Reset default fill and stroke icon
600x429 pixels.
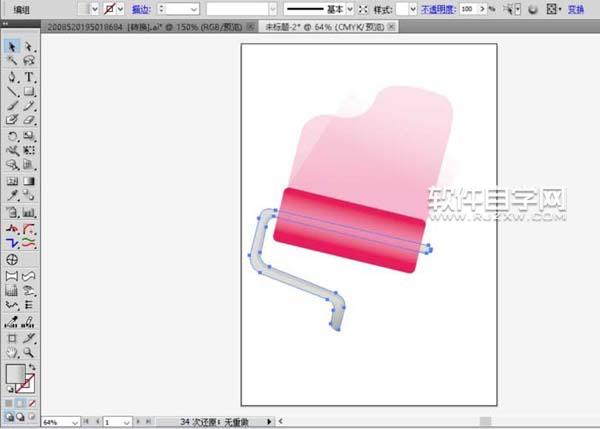click(10, 390)
